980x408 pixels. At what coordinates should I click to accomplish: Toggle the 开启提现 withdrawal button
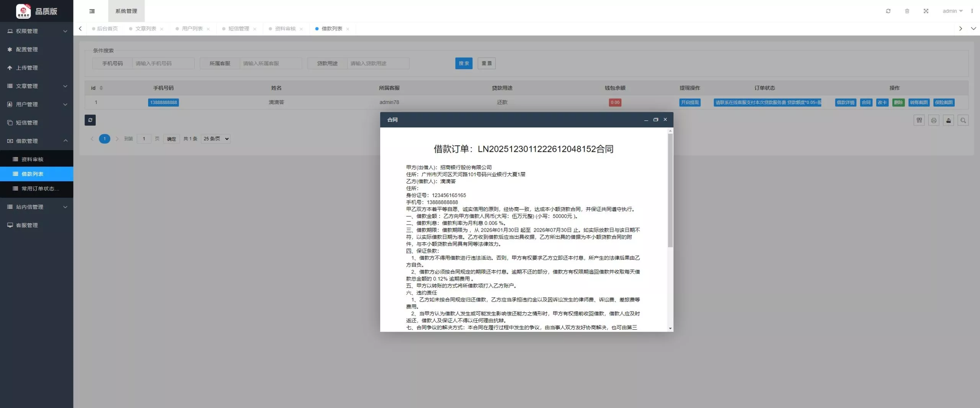point(690,102)
